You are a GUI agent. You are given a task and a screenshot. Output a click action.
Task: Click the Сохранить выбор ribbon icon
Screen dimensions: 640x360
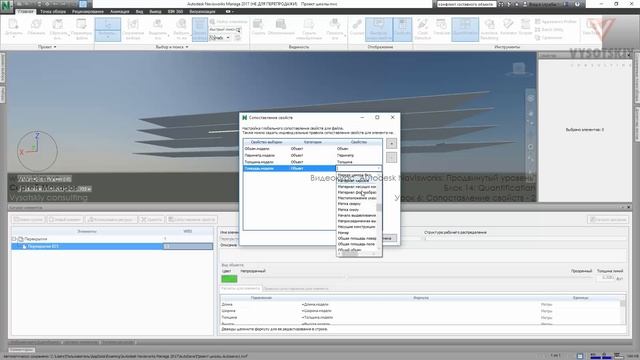coord(133,29)
